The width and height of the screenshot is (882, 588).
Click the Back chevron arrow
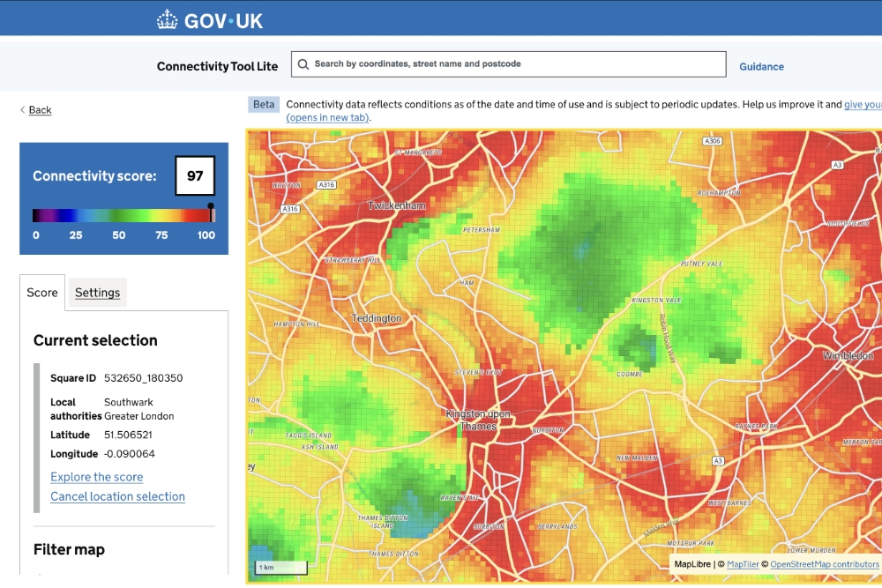[23, 110]
